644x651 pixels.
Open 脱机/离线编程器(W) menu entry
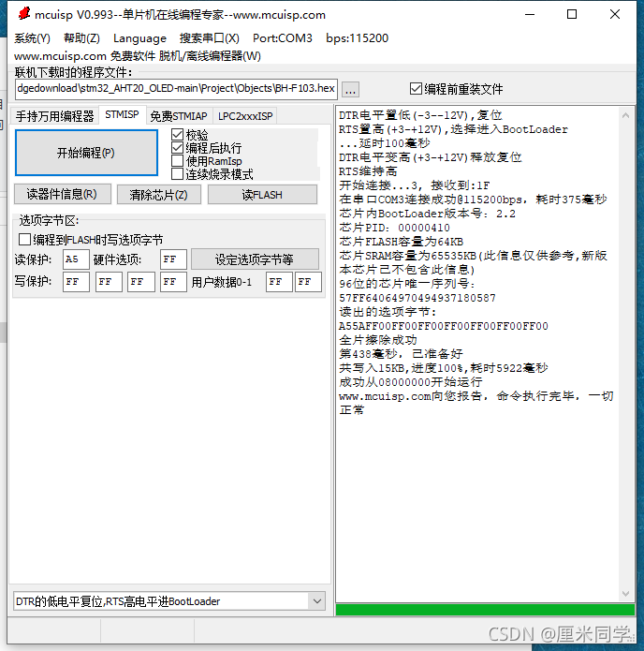click(x=210, y=55)
